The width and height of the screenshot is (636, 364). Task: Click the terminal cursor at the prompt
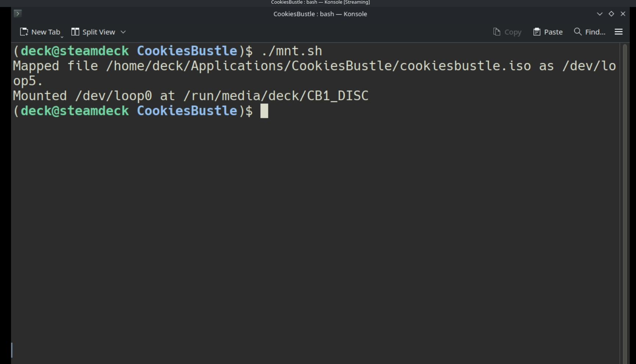(x=264, y=111)
